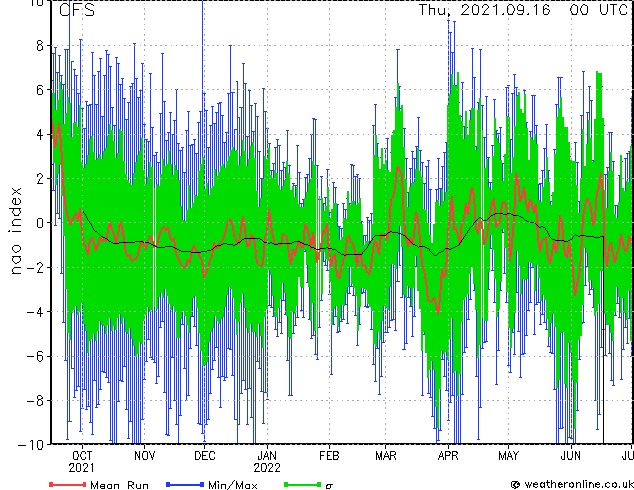
Task: Click the date stamp 'Thu, 2021.09.16 00 UTC'
Action: (x=522, y=10)
